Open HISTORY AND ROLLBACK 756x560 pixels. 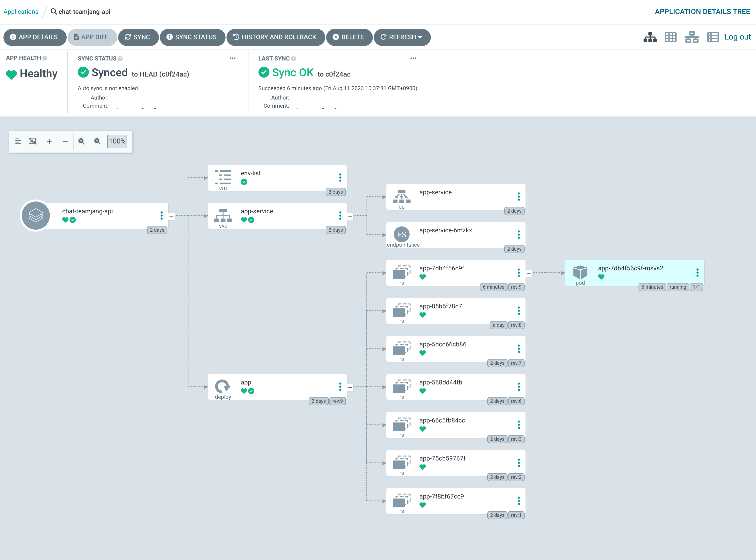coord(275,37)
